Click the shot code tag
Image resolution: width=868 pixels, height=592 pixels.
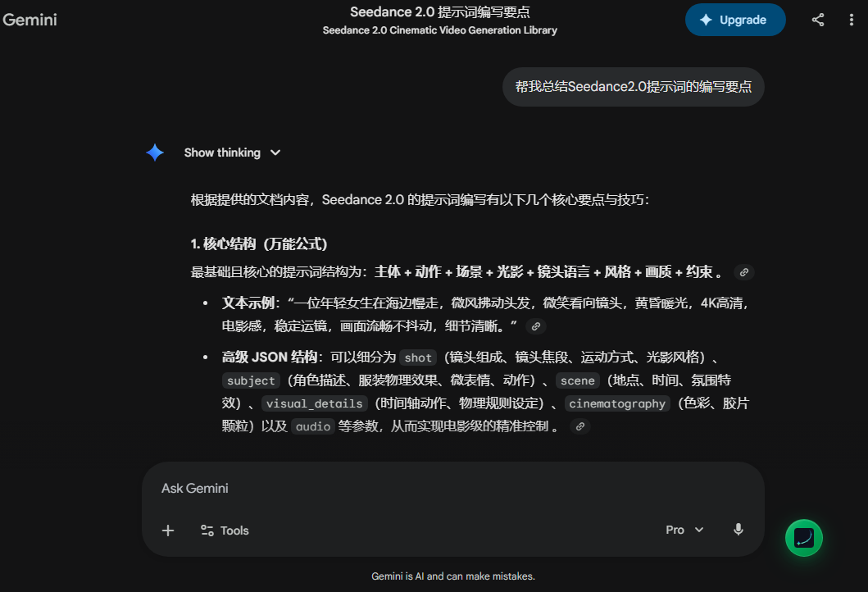[418, 357]
